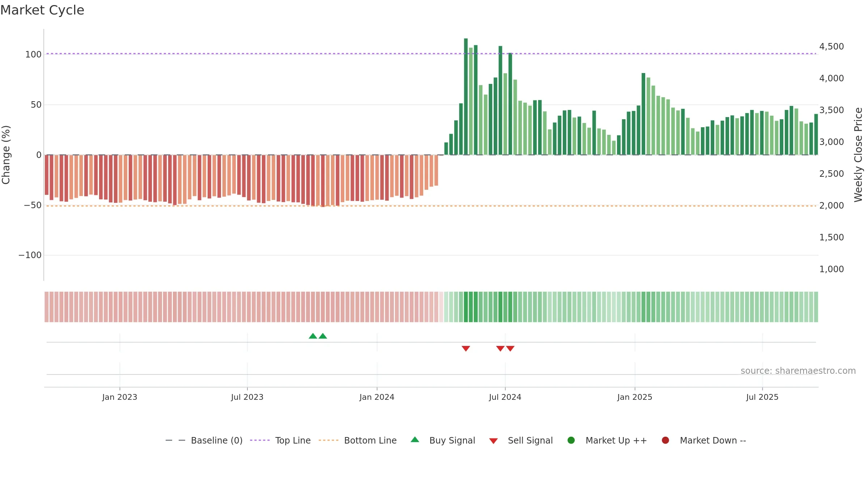The height and width of the screenshot is (488, 868).
Task: Click the Jan 2024 x-axis label
Action: pos(377,397)
